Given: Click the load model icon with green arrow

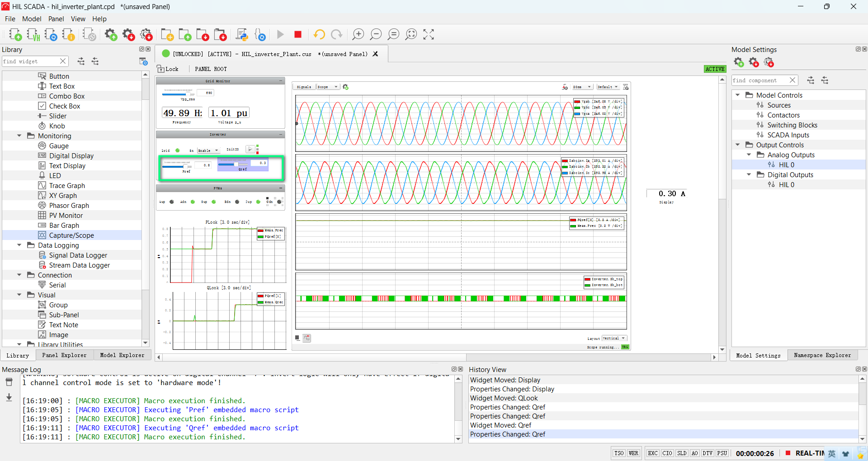Looking at the screenshot, I should [x=15, y=34].
